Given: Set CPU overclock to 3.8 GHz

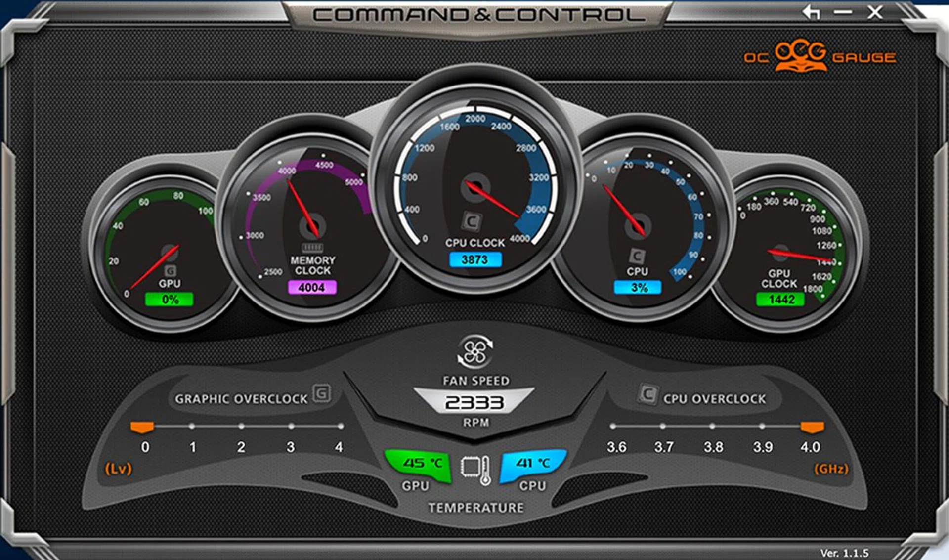Looking at the screenshot, I should [x=712, y=426].
